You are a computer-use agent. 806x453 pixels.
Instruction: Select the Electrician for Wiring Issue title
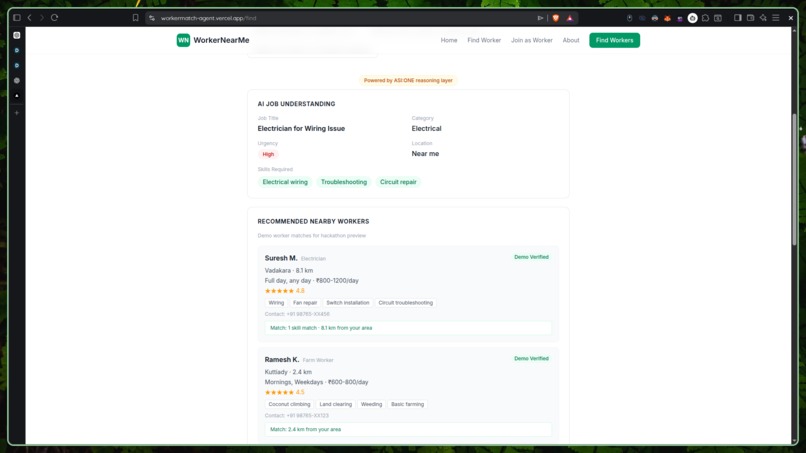click(301, 129)
